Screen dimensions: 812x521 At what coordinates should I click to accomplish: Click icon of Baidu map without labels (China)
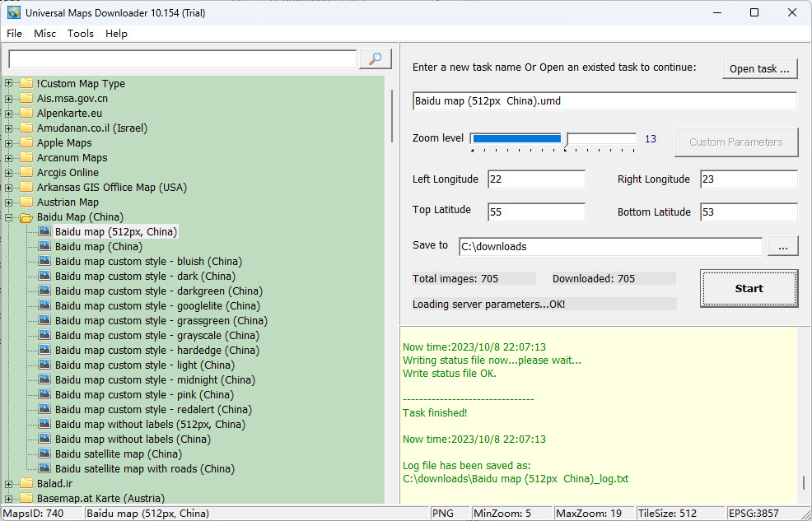click(45, 440)
